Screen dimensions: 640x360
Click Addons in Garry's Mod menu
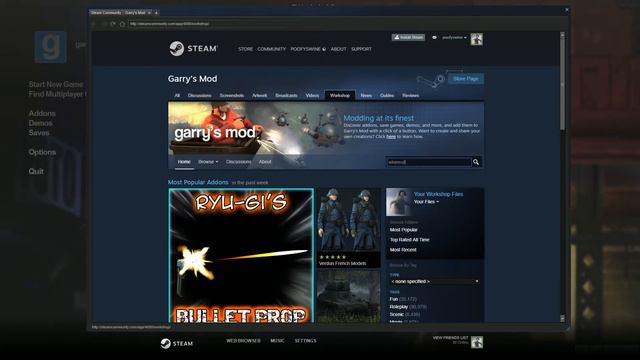tap(42, 113)
